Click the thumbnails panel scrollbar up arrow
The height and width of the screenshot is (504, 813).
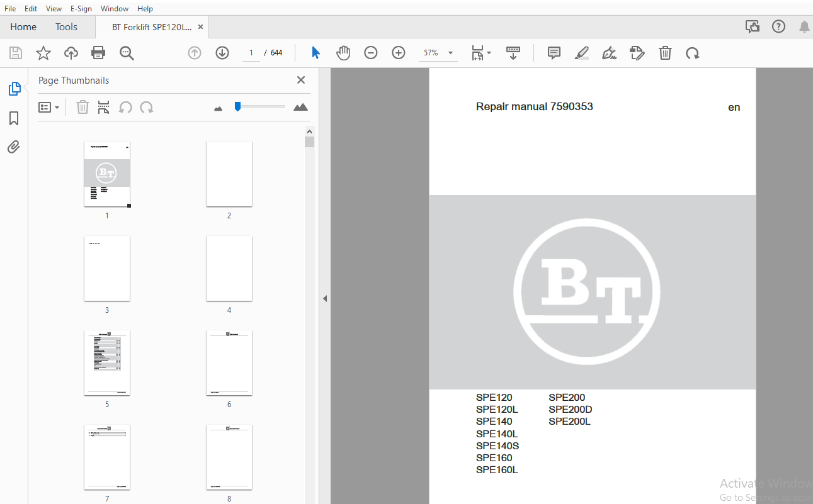click(309, 131)
